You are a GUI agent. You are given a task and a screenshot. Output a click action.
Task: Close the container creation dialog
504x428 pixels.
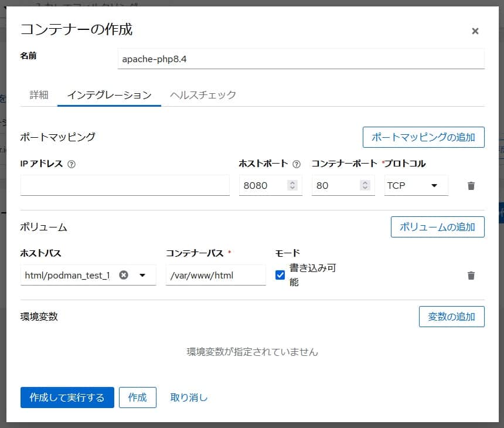point(475,31)
